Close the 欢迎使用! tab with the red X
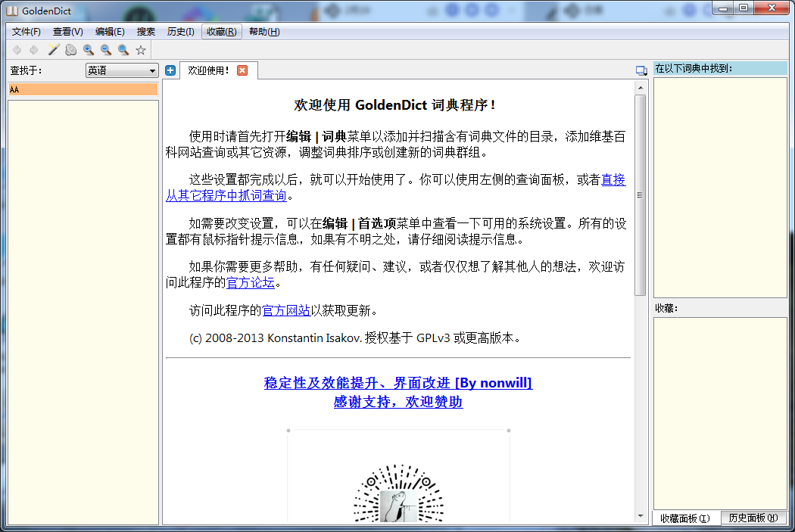Screen dimensions: 795x532 (x=242, y=70)
